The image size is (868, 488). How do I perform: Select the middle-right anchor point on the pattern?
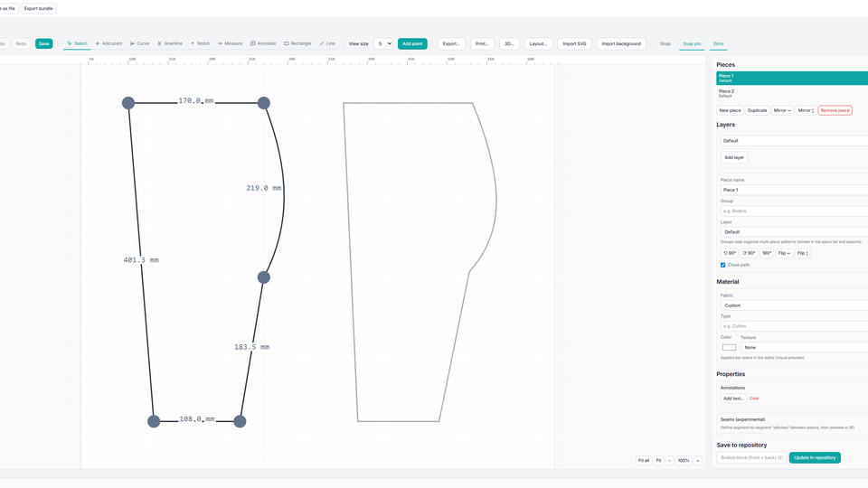(x=263, y=277)
